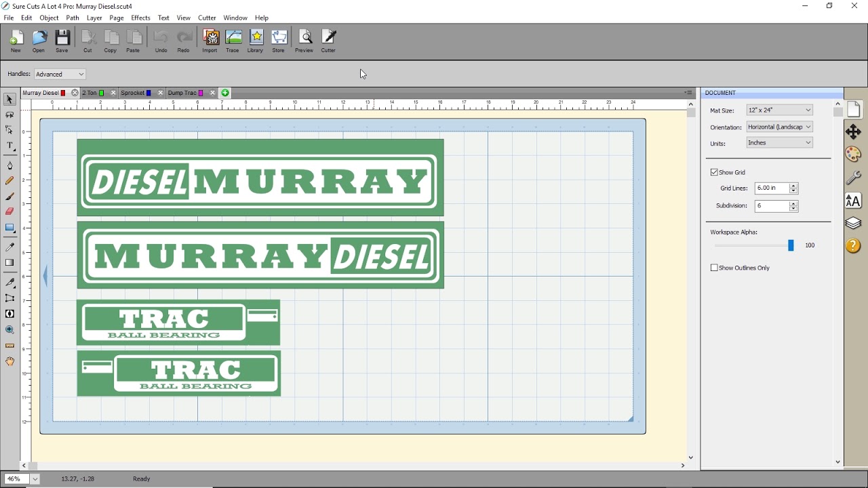Image resolution: width=868 pixels, height=488 pixels.
Task: Click the Workspace Alpha slider handle
Action: point(791,245)
